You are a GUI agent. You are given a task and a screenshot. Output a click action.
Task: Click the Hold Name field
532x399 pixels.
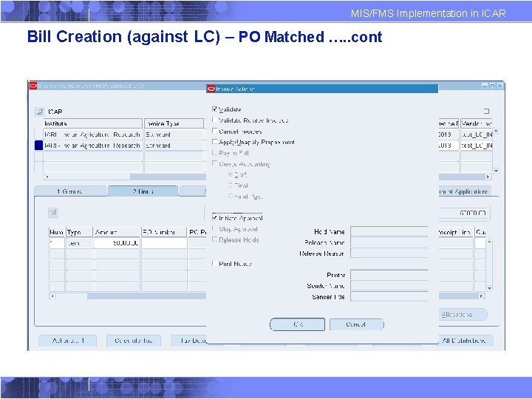(x=389, y=231)
